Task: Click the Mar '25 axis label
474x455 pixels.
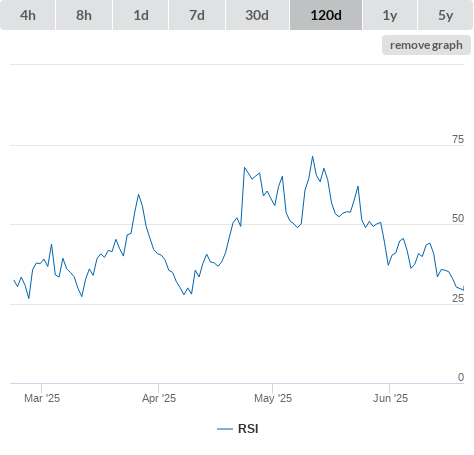Action: click(x=42, y=398)
